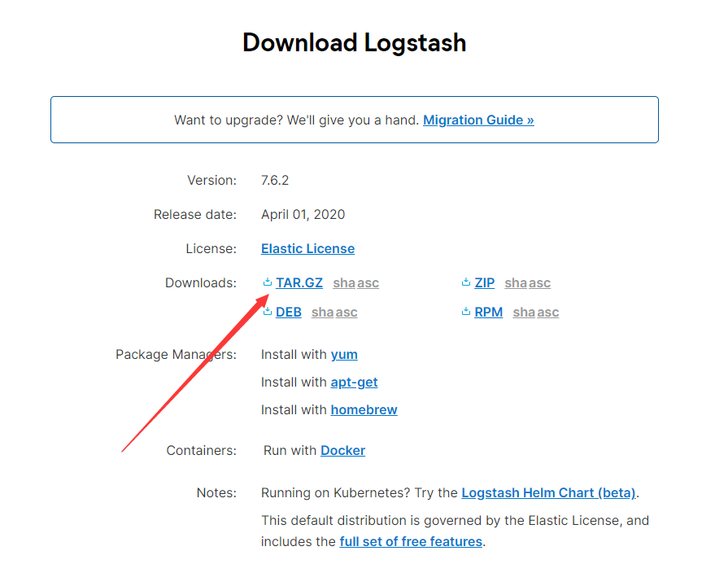The height and width of the screenshot is (564, 728).
Task: Open the apt-get install instructions
Action: point(354,382)
